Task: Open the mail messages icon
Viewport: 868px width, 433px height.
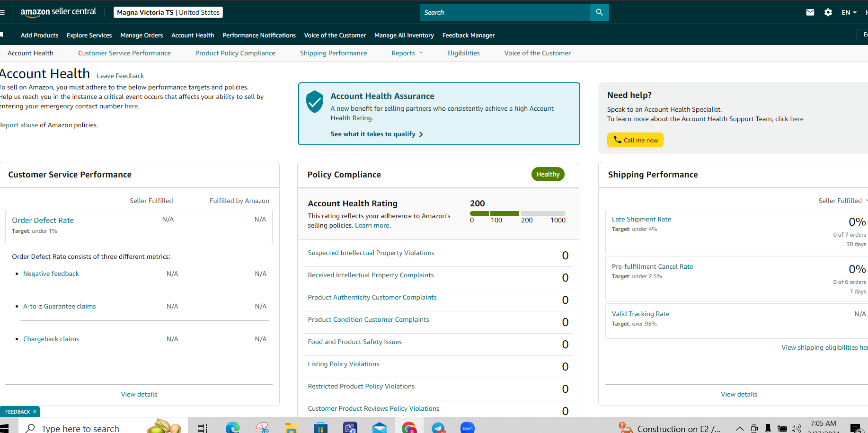Action: click(x=810, y=12)
